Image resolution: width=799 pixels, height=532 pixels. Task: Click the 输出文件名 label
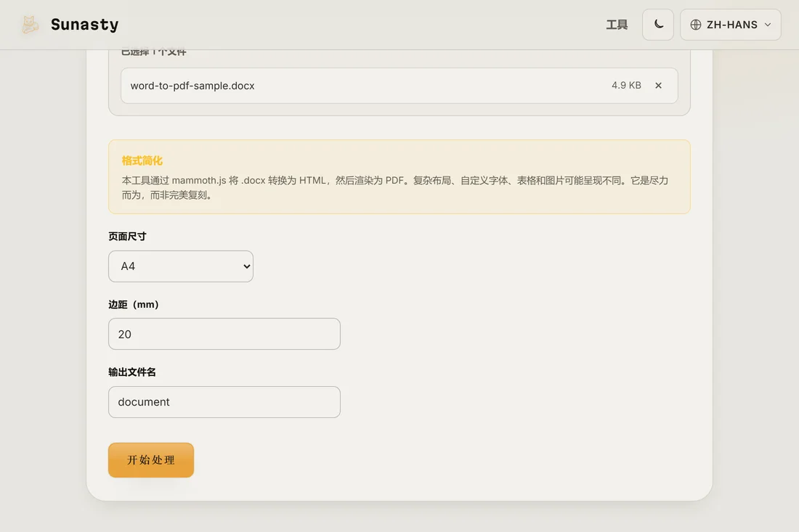click(132, 372)
